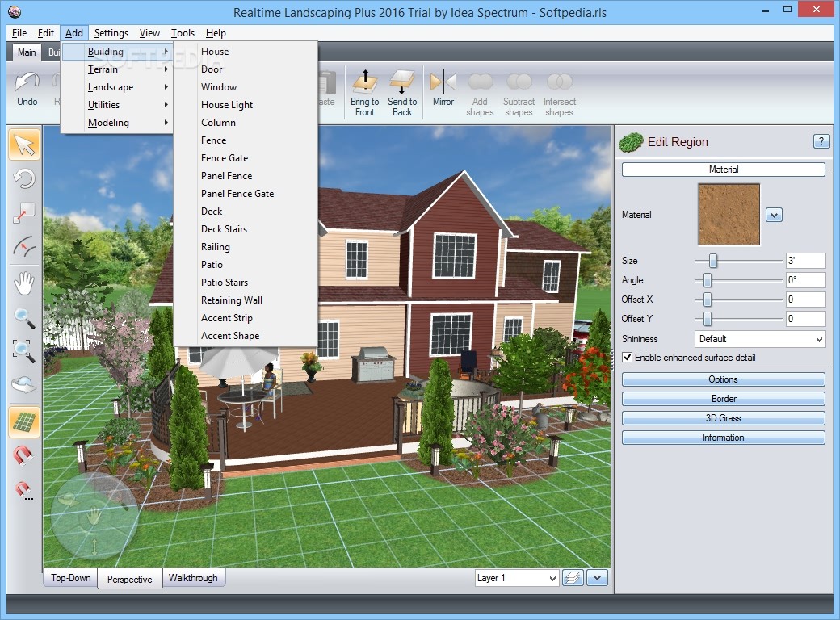Click the navigation compass hand control
Image resolution: width=840 pixels, height=620 pixels.
(94, 516)
